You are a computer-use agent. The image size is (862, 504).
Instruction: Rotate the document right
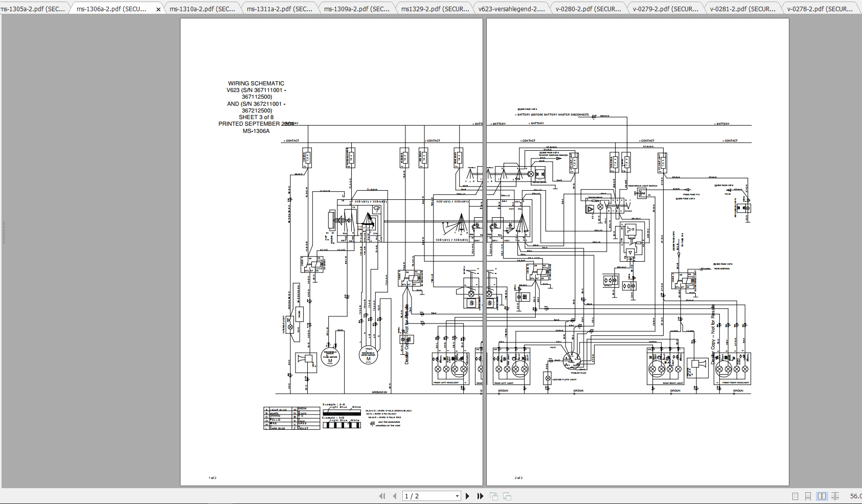(507, 496)
